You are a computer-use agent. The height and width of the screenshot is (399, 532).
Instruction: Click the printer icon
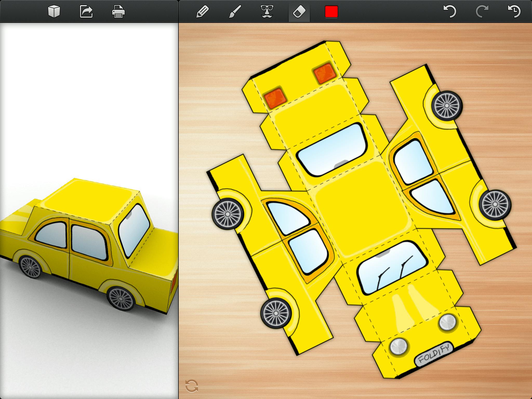[118, 12]
